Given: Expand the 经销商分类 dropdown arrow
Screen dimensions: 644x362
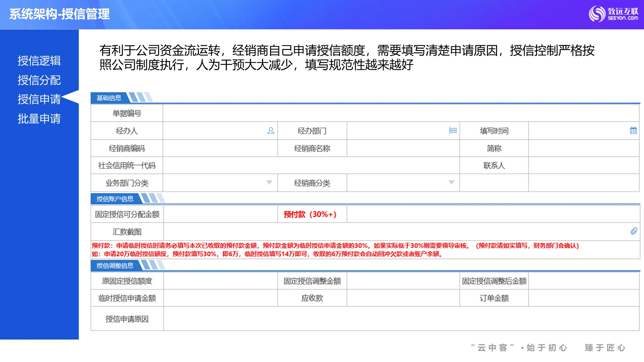Looking at the screenshot, I should pos(451,182).
